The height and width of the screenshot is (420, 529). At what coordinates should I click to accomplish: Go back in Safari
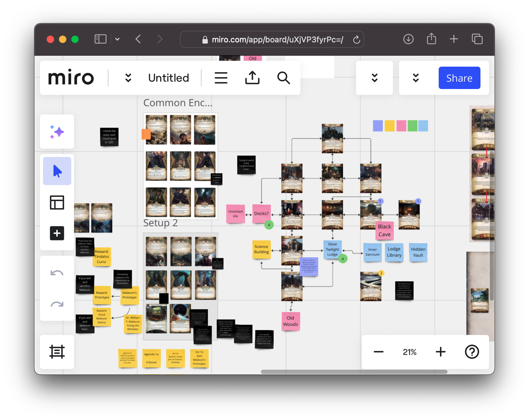tap(138, 39)
